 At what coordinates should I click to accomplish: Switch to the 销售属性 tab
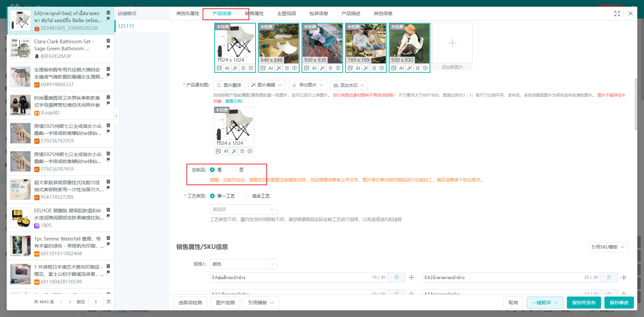pyautogui.click(x=254, y=13)
